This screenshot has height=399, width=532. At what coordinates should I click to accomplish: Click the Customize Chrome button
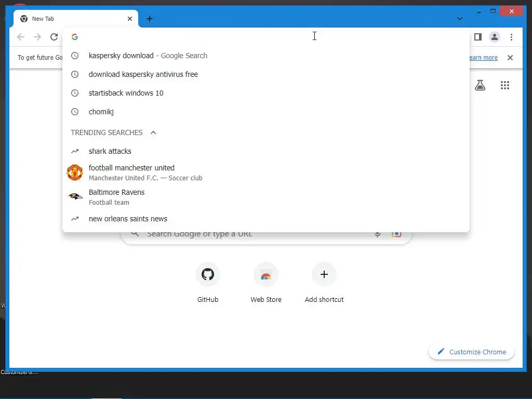(x=472, y=352)
